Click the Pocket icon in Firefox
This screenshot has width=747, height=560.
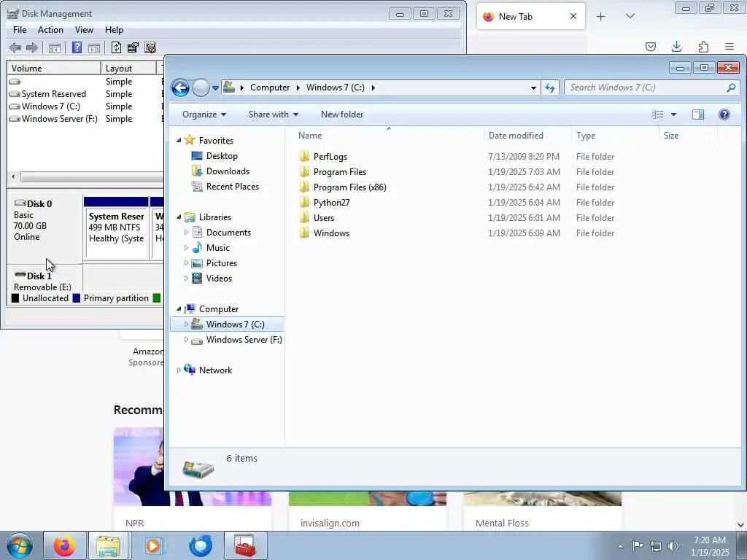click(x=650, y=46)
